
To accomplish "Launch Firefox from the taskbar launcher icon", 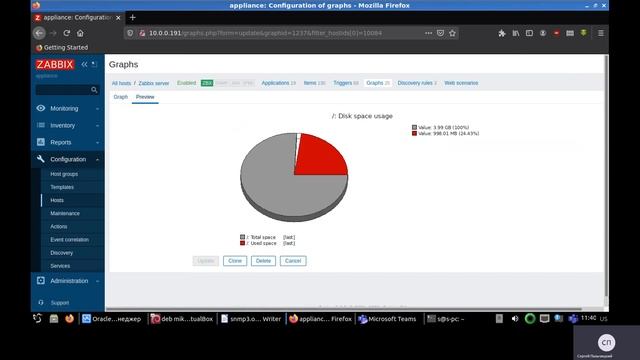I will [x=69, y=319].
